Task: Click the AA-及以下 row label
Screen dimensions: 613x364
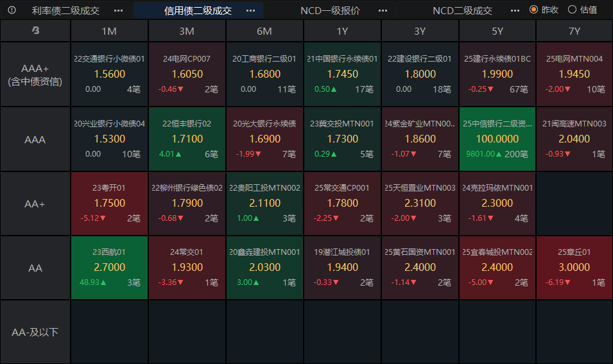Action: point(35,332)
